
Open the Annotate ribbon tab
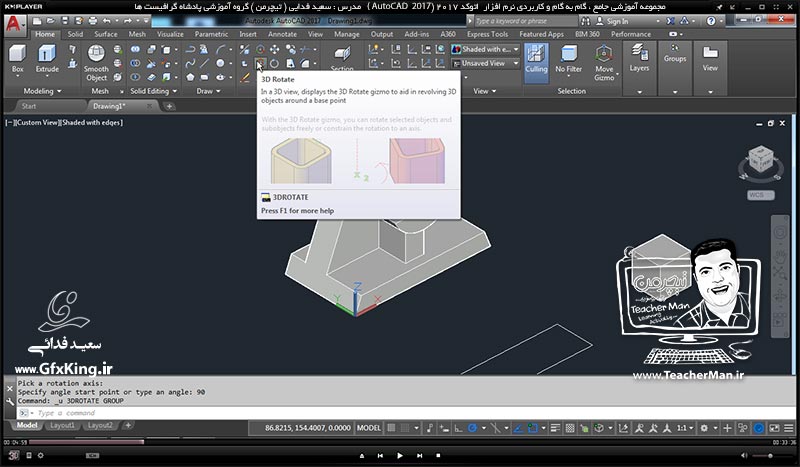coord(282,34)
